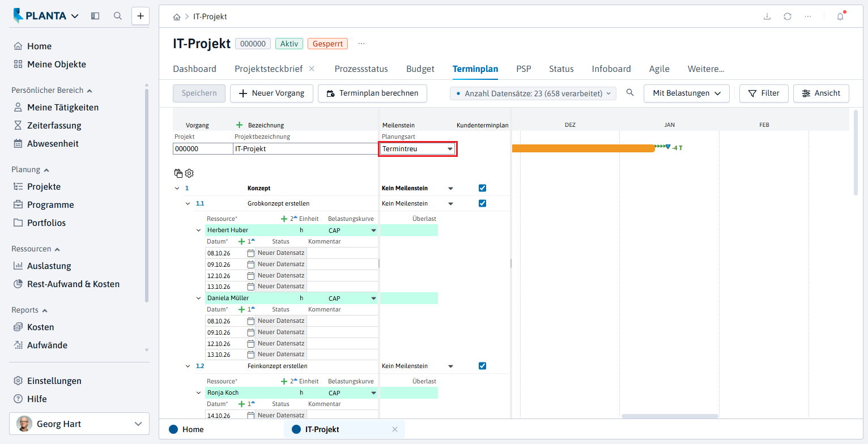
Task: Go to the home breadcrumb icon
Action: 177,17
